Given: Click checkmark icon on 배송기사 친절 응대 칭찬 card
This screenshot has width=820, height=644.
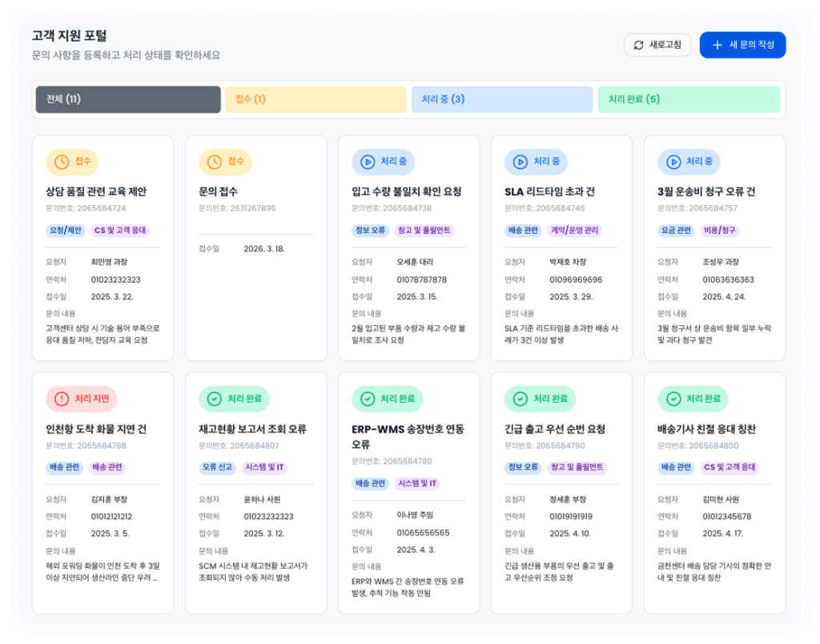Looking at the screenshot, I should pos(673,399).
